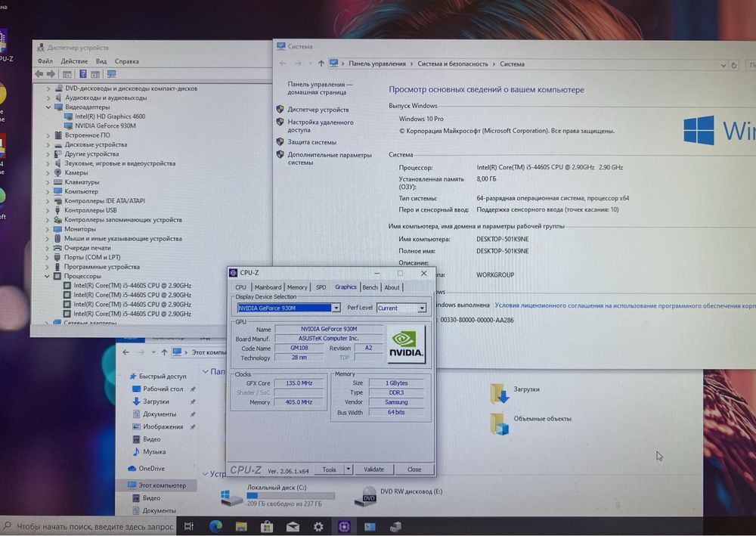Viewport: 756px width, 536px height.
Task: Click Объемные объекты folder icon
Action: click(x=500, y=423)
